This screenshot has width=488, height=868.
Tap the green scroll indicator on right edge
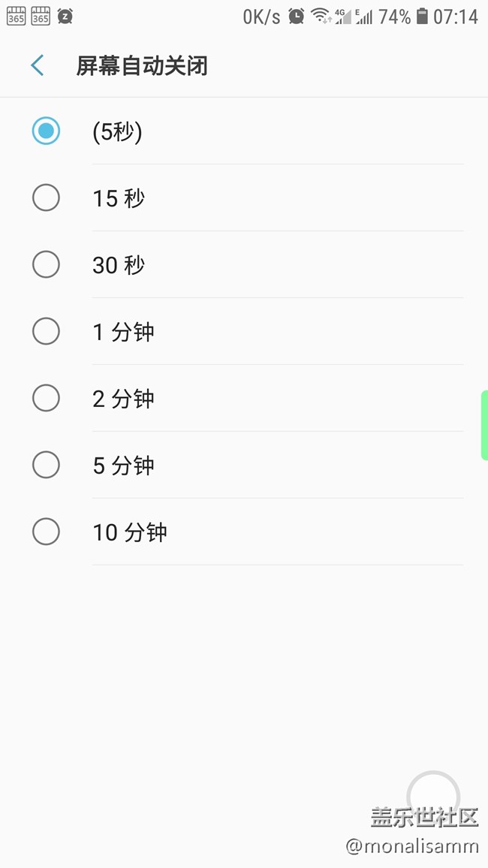tap(485, 423)
